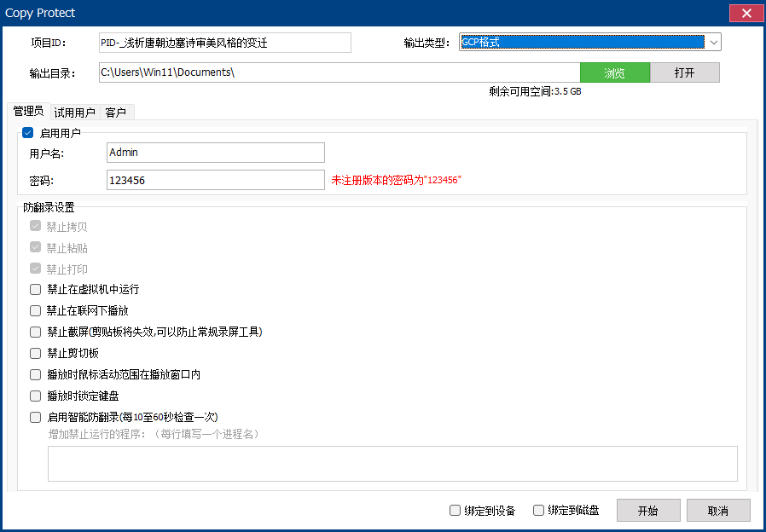Click the greyed 禁止打印 checkbox

35,269
